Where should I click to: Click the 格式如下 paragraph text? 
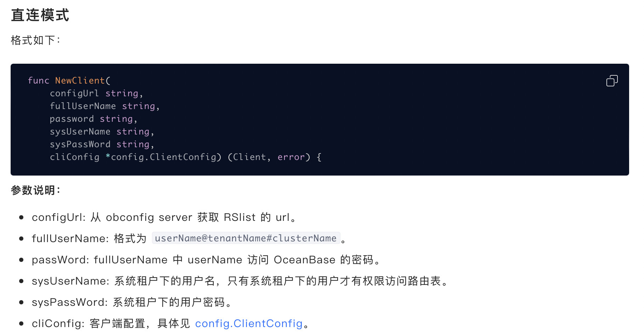point(35,40)
